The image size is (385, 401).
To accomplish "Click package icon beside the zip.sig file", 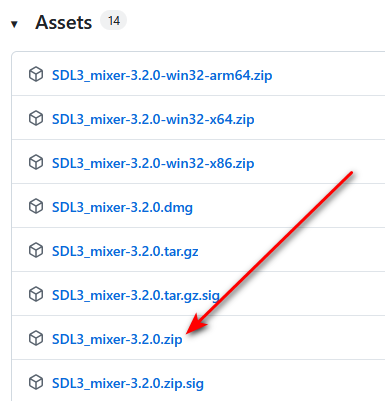I will pos(36,382).
